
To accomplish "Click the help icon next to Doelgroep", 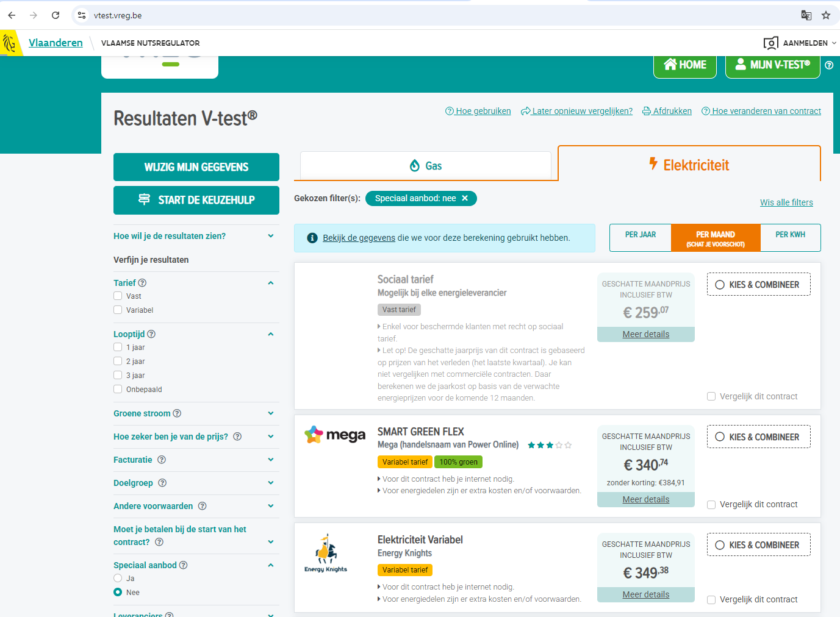I will 162,483.
